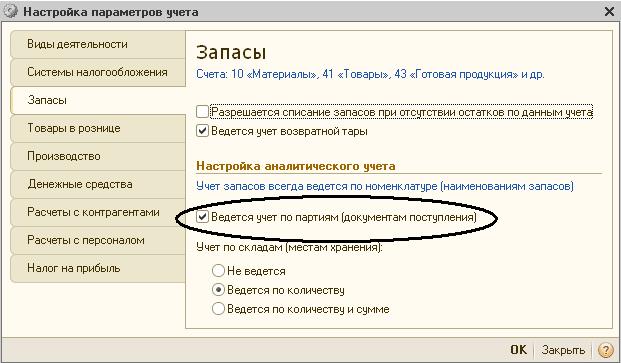This screenshot has width=621, height=363.
Task: Click the settings gear icon in title bar
Action: click(10, 11)
